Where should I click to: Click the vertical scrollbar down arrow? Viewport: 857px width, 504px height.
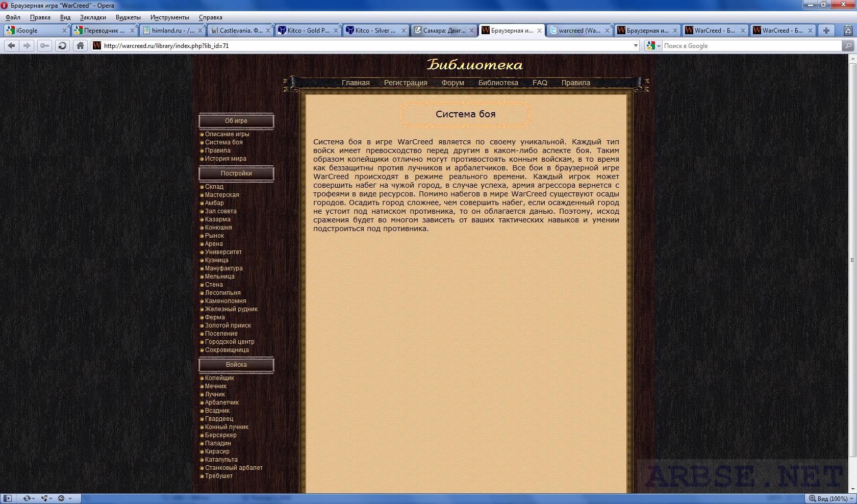(852, 489)
